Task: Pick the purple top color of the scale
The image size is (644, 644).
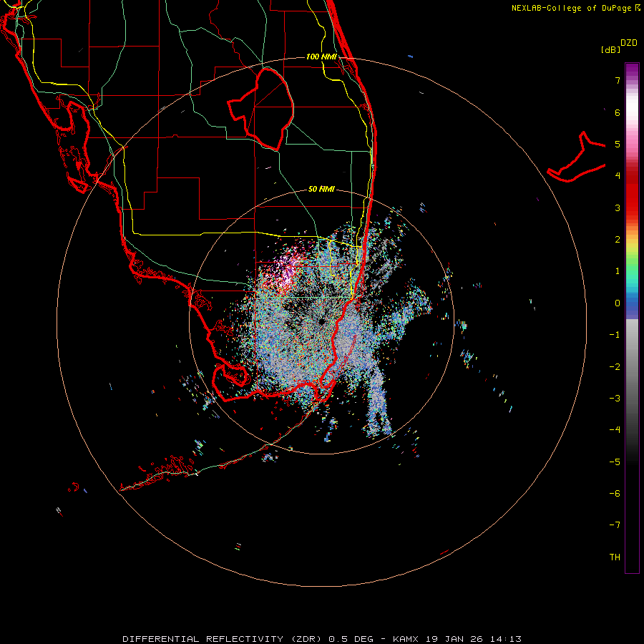Action: [x=632, y=70]
